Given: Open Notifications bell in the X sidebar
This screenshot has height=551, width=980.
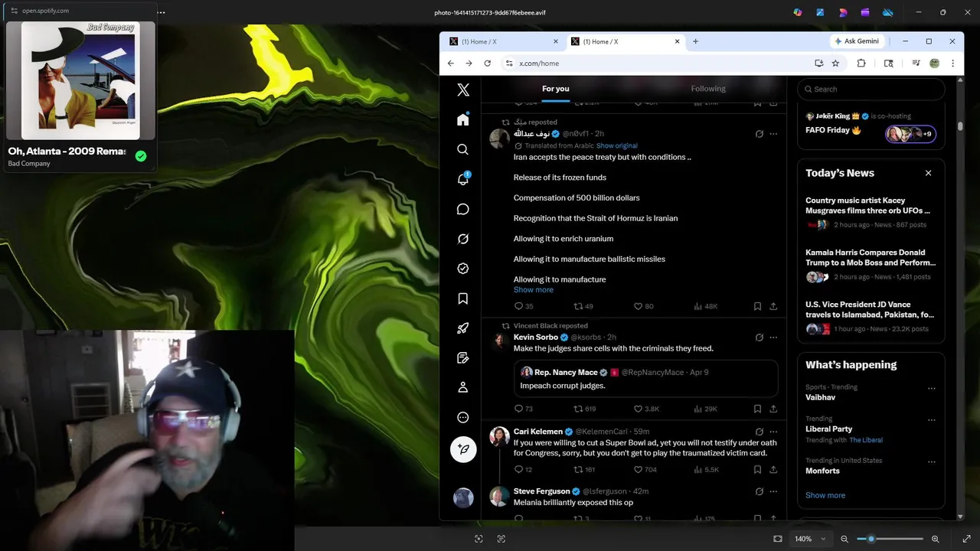Looking at the screenshot, I should click(463, 179).
